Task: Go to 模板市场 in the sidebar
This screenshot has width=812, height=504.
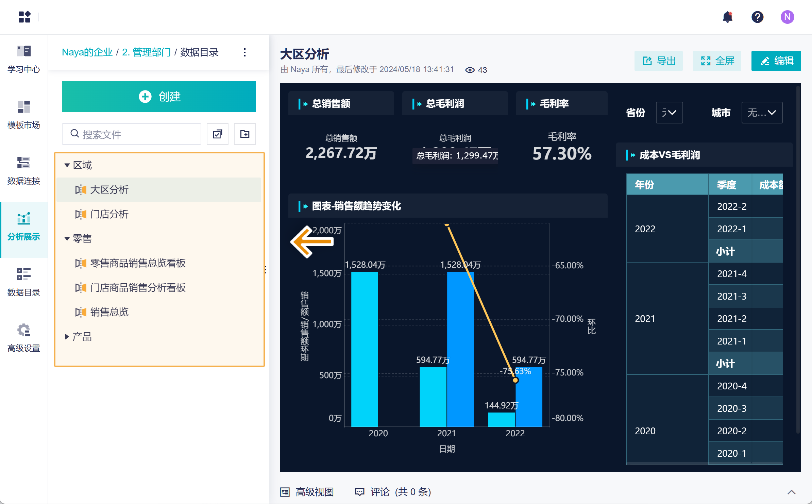Action: click(x=24, y=115)
